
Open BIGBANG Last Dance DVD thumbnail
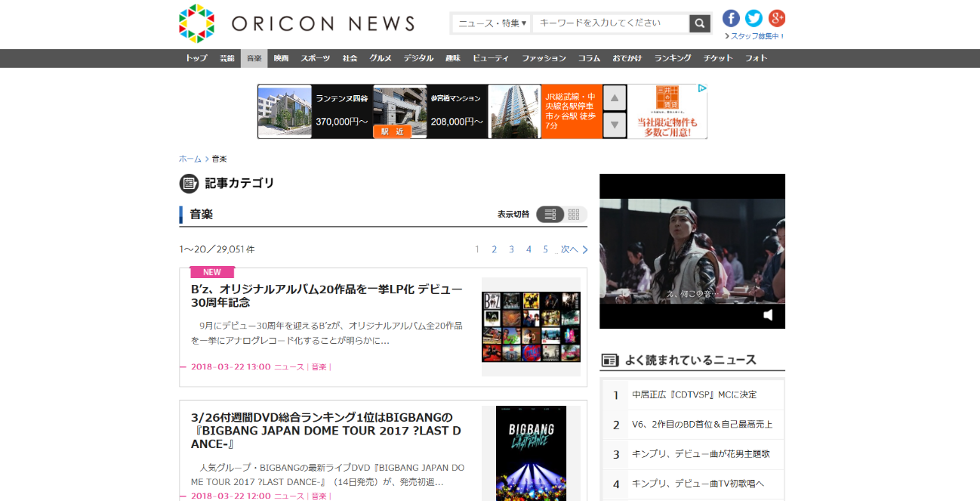point(531,453)
